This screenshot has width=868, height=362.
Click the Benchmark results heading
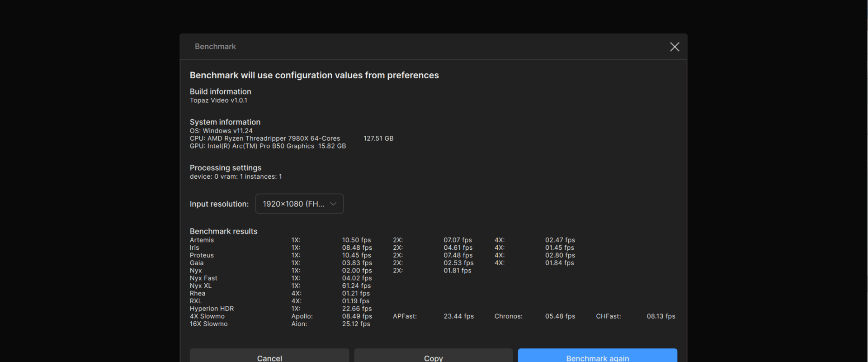pos(223,231)
